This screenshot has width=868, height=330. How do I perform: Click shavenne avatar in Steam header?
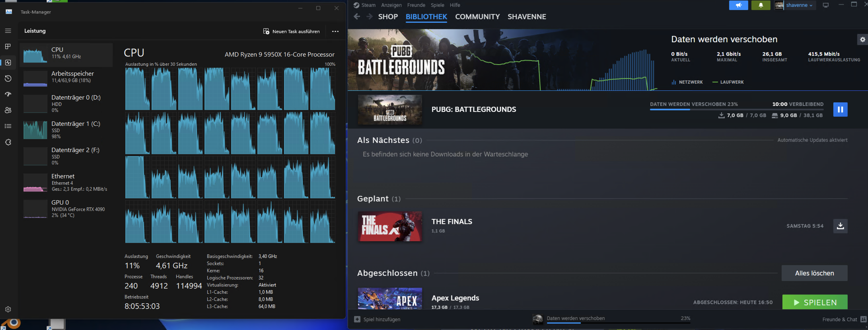[x=779, y=5]
